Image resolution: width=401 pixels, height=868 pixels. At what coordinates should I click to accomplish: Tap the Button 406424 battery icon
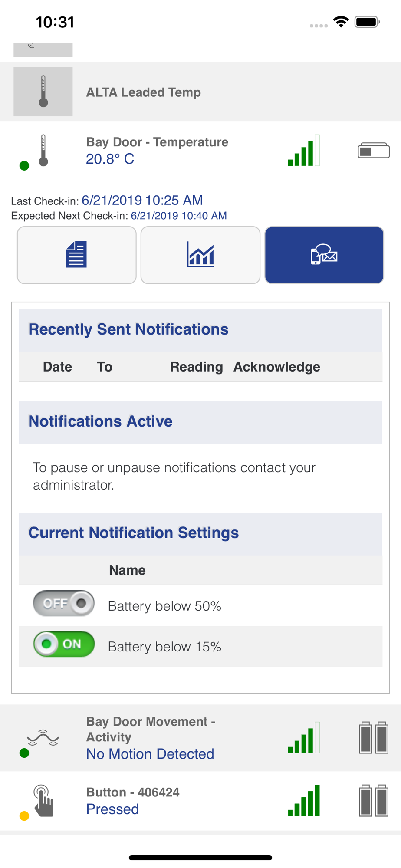(x=374, y=801)
